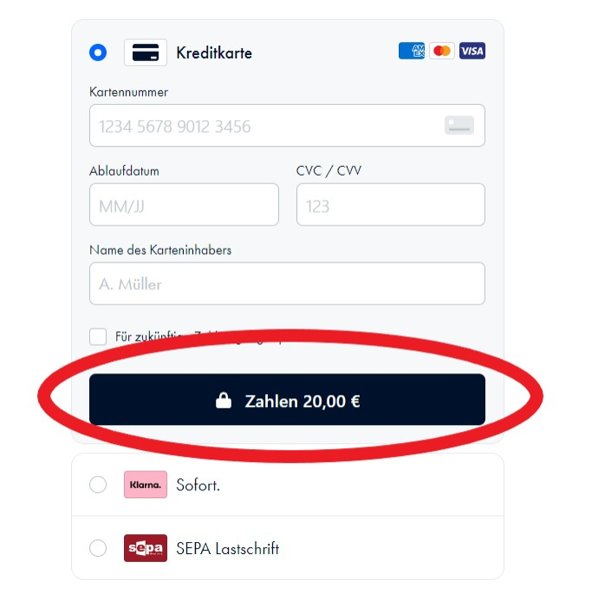This screenshot has width=592, height=604.
Task: Click the VISA logo
Action: pyautogui.click(x=472, y=51)
